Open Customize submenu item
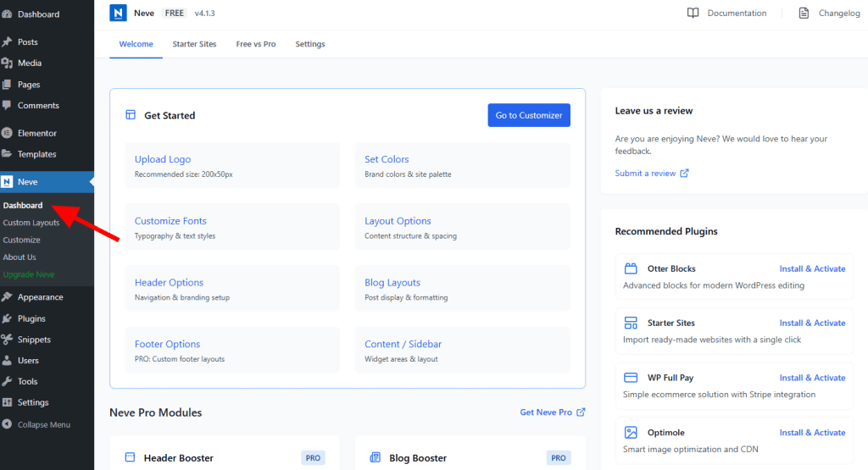Image resolution: width=868 pixels, height=470 pixels. [x=21, y=240]
